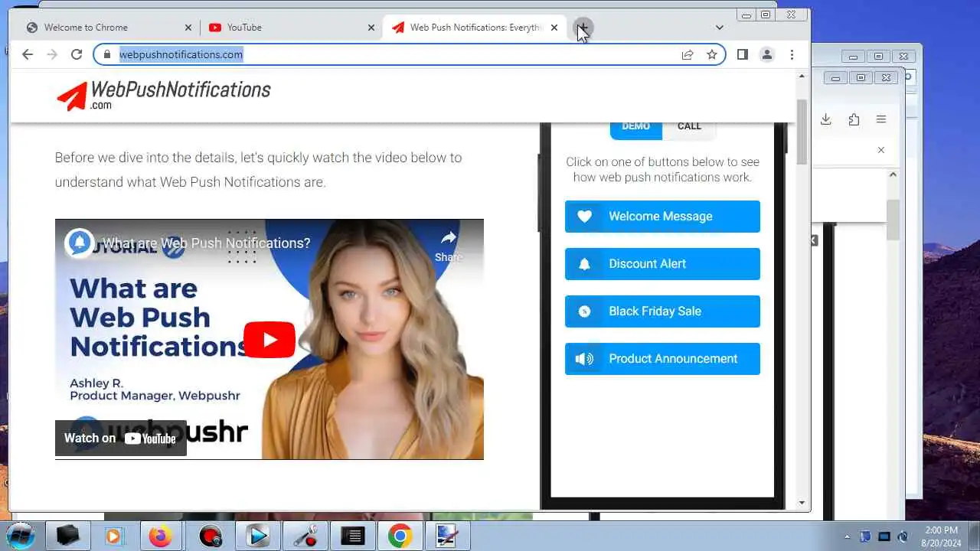
Task: Open the video title link
Action: point(207,243)
